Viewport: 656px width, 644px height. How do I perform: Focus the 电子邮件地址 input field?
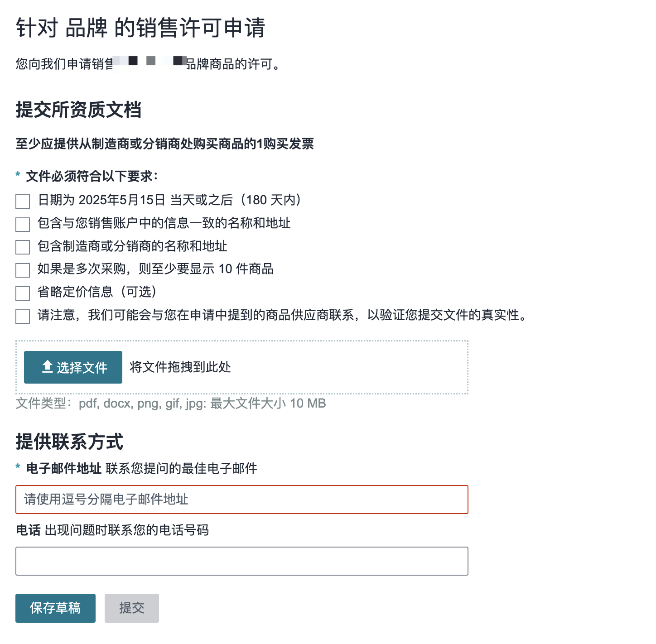coord(241,500)
